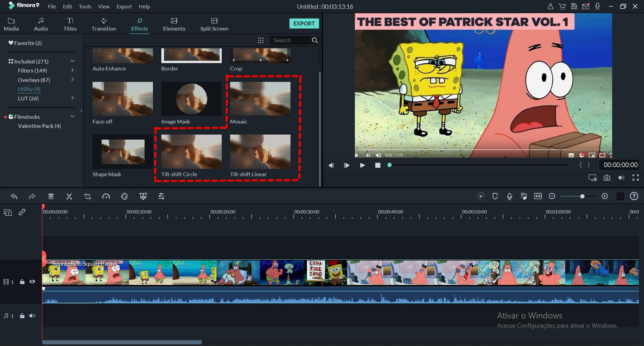Image resolution: width=644 pixels, height=346 pixels.
Task: Toggle visibility eye on video track 1
Action: [33, 282]
